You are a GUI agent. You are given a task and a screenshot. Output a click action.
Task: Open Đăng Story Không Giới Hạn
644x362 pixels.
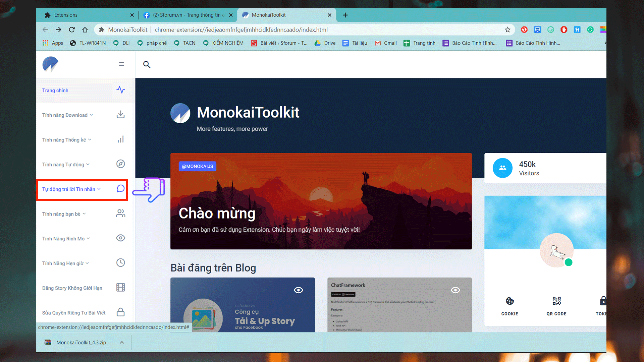[x=72, y=288]
